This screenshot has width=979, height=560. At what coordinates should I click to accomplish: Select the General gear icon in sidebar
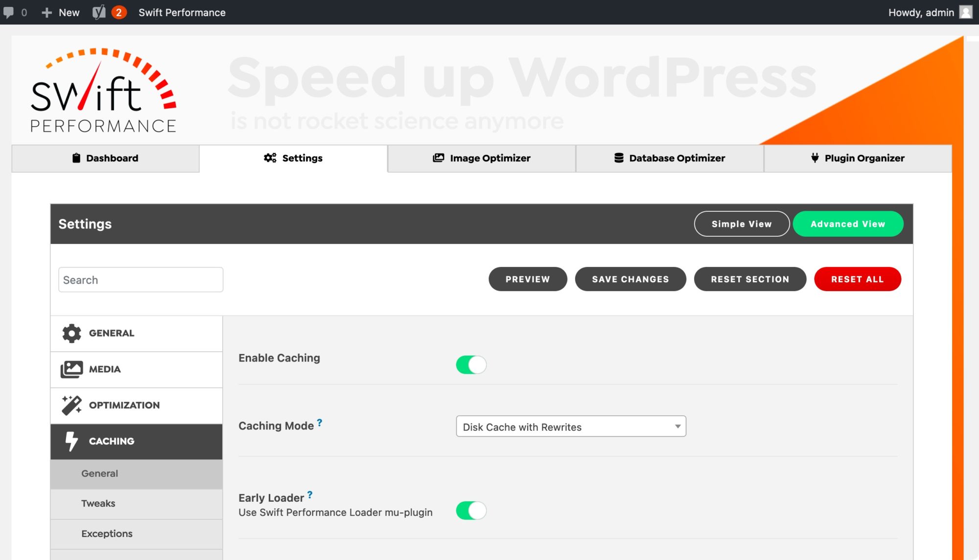pyautogui.click(x=71, y=333)
